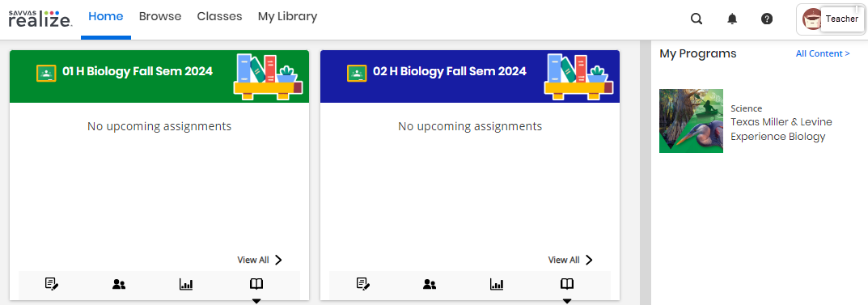868x305 pixels.
Task: Go to the Classes tab
Action: point(219,17)
